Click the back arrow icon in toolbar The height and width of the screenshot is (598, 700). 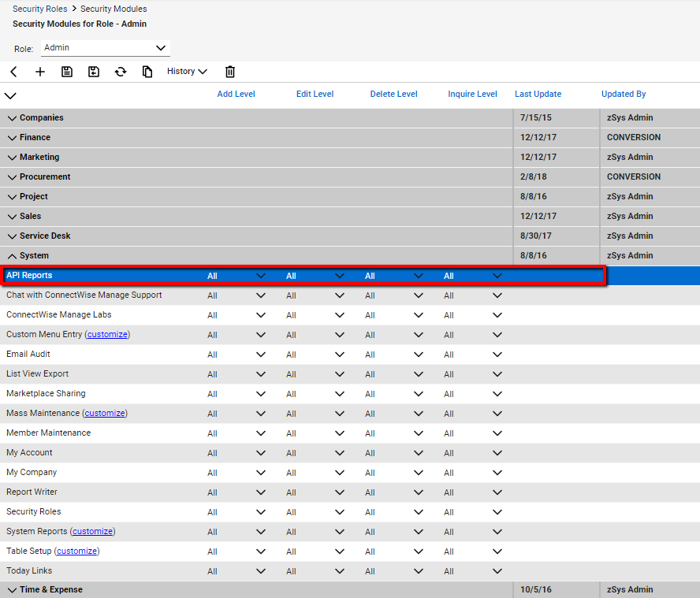pos(14,72)
